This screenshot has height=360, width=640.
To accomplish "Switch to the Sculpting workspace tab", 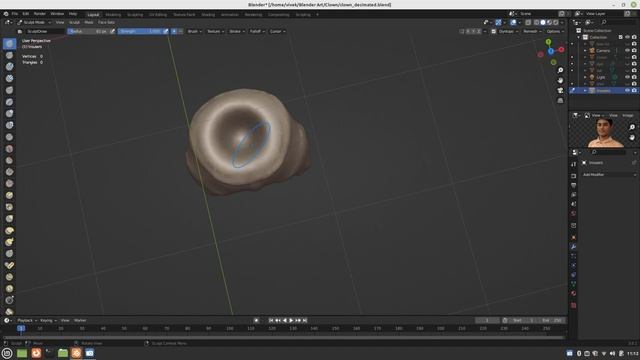I will tap(135, 15).
